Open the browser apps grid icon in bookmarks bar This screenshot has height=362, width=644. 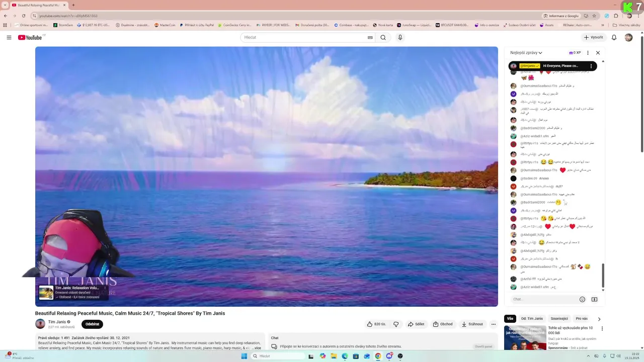(x=6, y=25)
